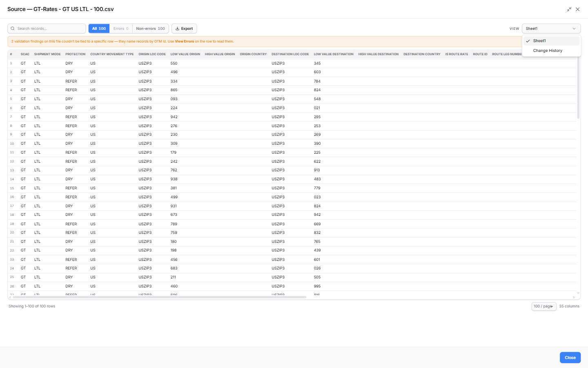588x368 pixels.
Task: Click low value origin 931 in row 17
Action: [x=174, y=206]
